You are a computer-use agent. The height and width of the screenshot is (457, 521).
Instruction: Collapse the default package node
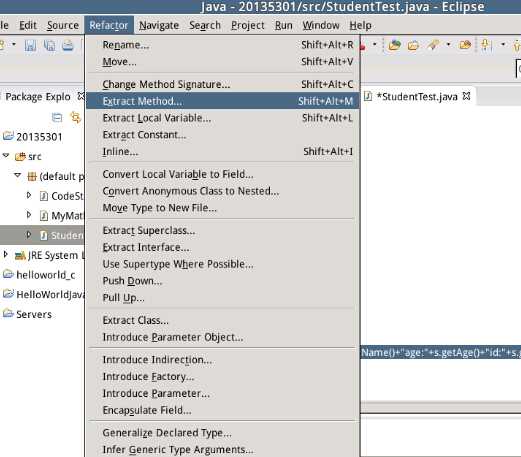[17, 175]
